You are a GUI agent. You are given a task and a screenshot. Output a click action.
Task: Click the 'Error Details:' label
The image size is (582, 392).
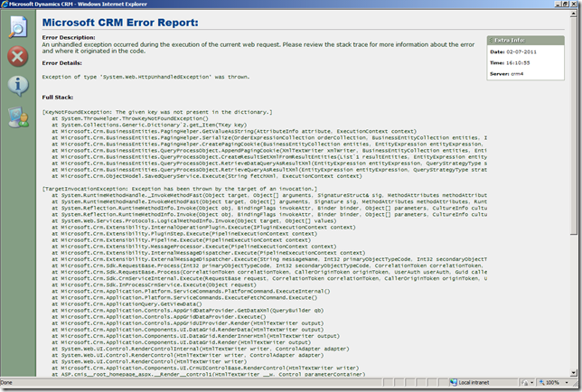[x=62, y=63]
